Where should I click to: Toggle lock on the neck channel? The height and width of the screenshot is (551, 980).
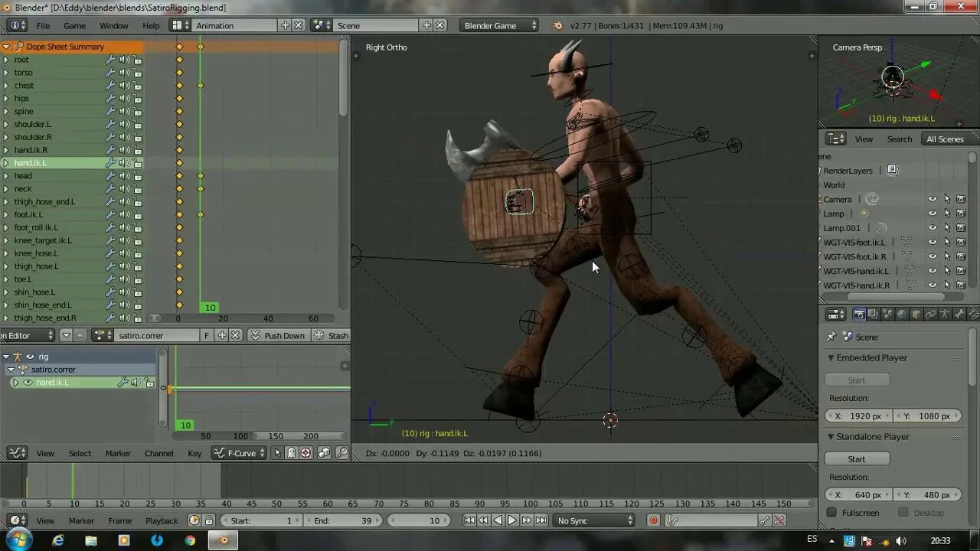tap(137, 189)
